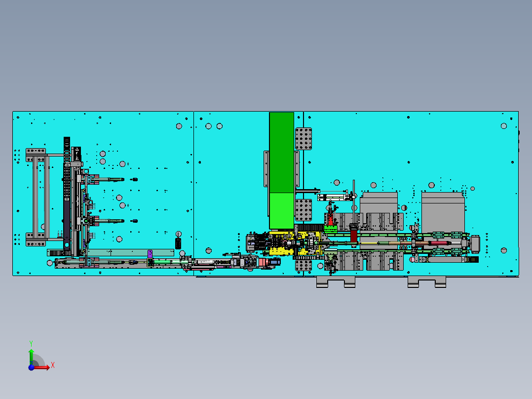Select the yellow fixture plate at the center
The width and height of the screenshot is (532, 399).
[295, 243]
